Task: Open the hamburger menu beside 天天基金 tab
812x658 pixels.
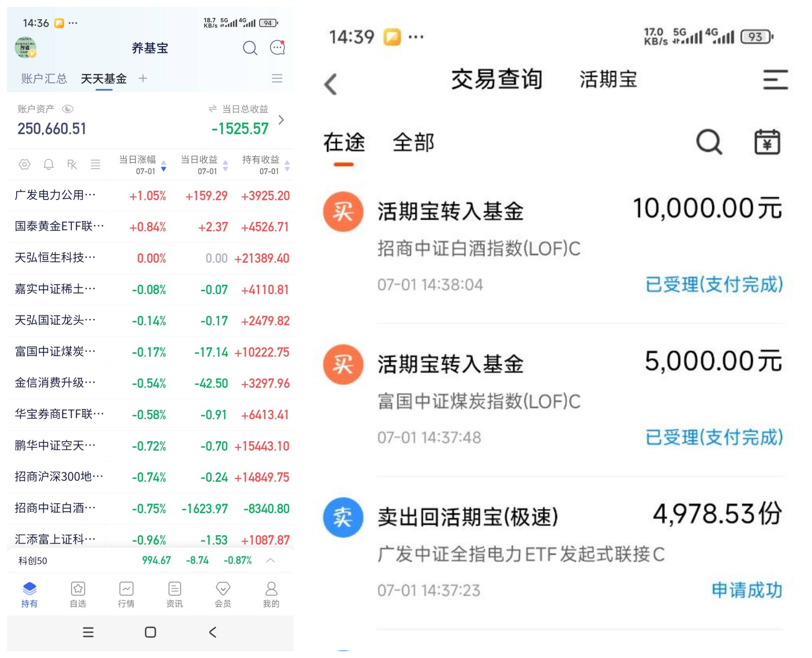Action: point(277,78)
